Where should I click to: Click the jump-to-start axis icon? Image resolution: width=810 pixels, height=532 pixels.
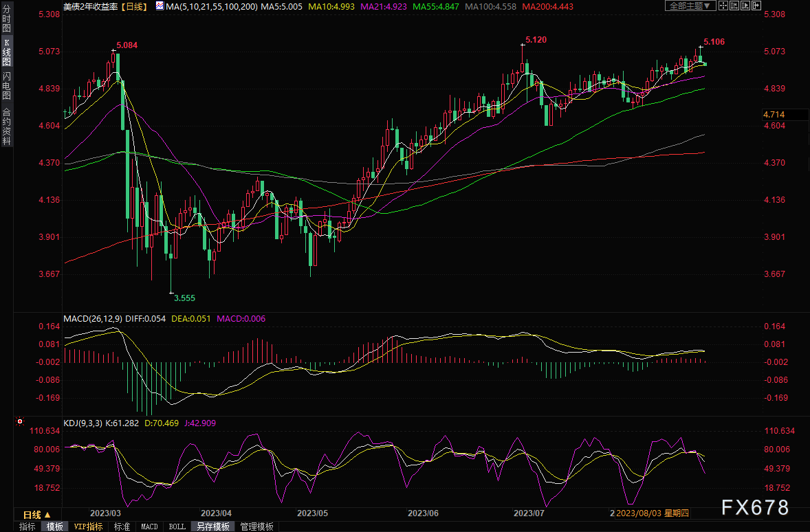[x=734, y=5]
